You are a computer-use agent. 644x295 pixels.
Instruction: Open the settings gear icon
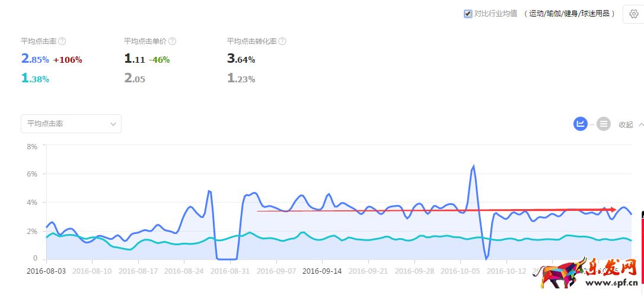pyautogui.click(x=633, y=14)
